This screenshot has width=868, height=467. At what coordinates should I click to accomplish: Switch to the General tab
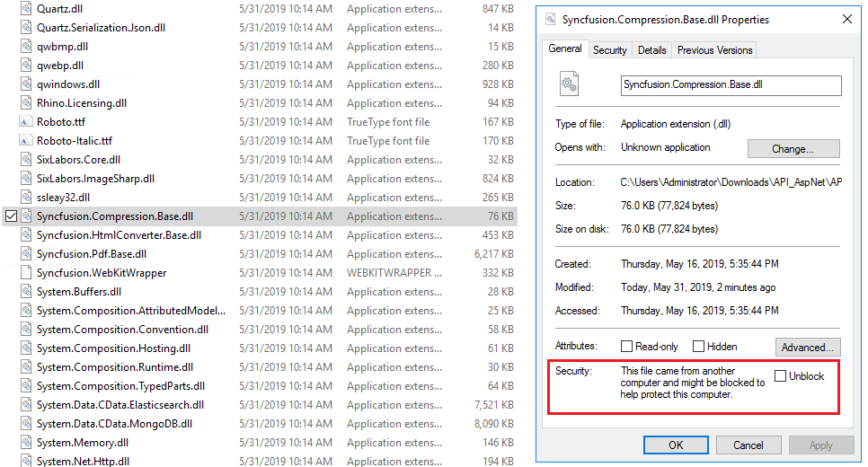[564, 48]
